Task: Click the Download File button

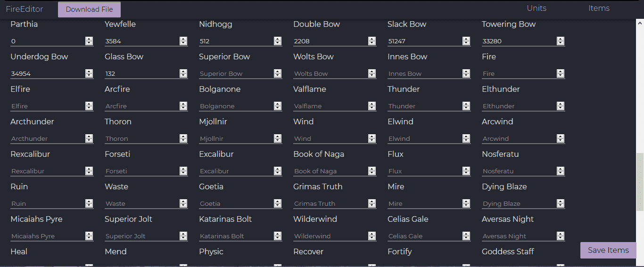Action: (89, 9)
